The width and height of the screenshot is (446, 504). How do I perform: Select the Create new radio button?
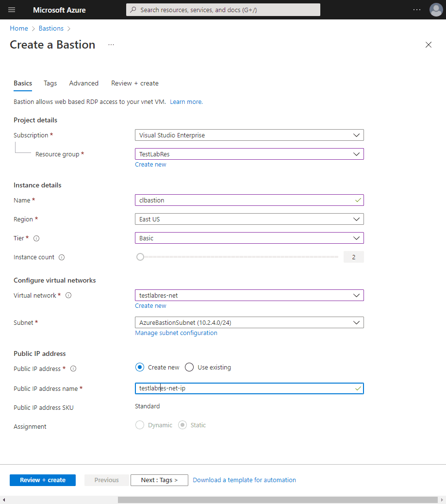[x=140, y=368]
